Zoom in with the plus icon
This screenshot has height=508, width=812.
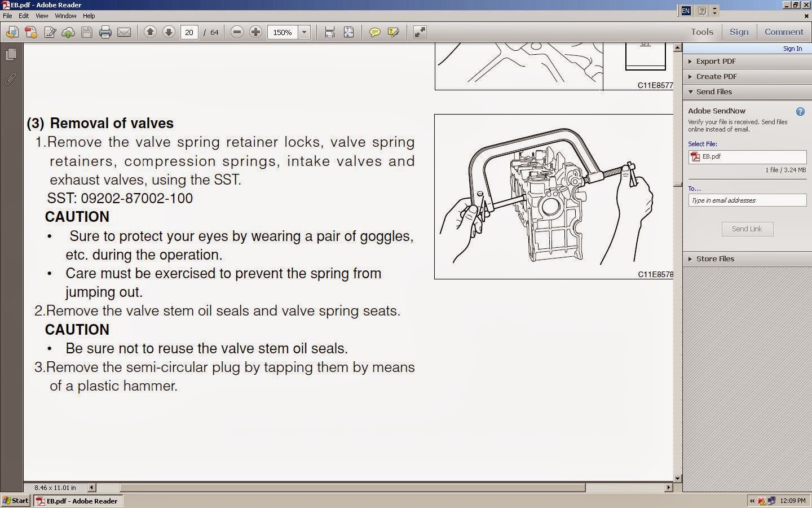point(255,32)
